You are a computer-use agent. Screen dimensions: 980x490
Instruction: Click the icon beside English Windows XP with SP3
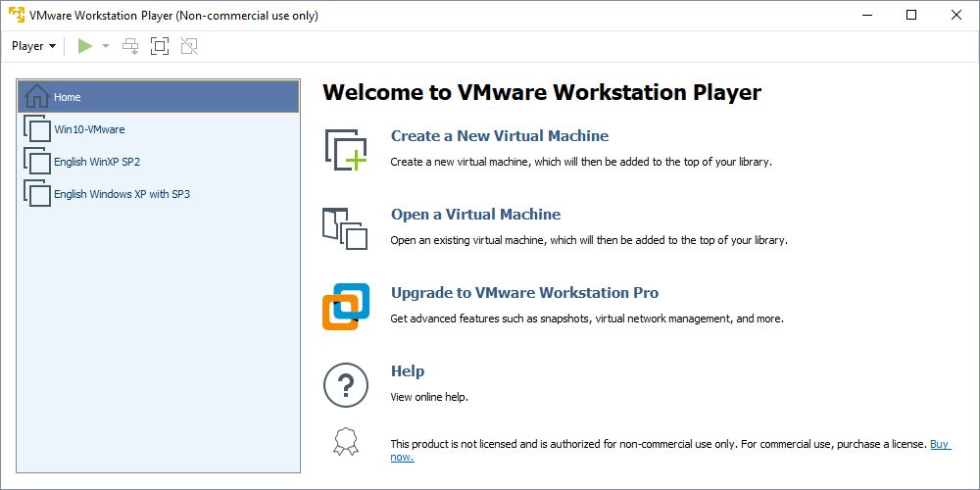point(37,194)
